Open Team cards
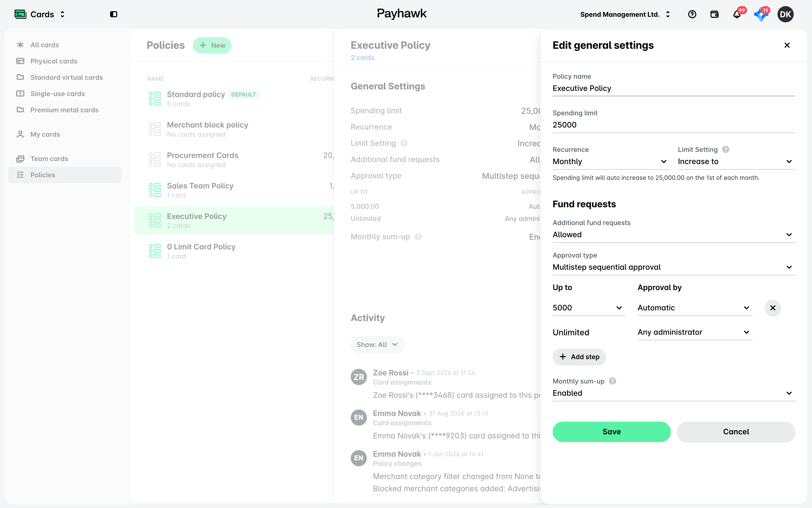The image size is (812, 508). click(65, 158)
